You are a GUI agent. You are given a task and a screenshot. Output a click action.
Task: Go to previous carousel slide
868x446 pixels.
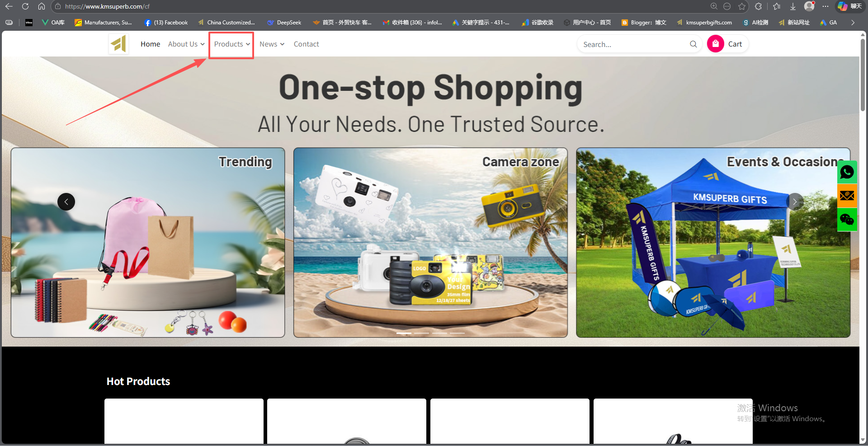point(66,202)
